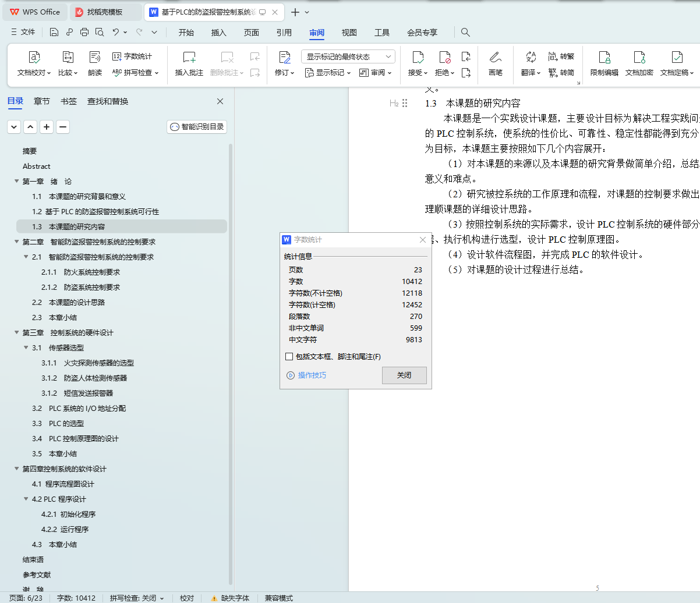Image resolution: width=700 pixels, height=603 pixels.
Task: Collapse the 4.2 PLC 程序设计 node
Action: tap(26, 499)
